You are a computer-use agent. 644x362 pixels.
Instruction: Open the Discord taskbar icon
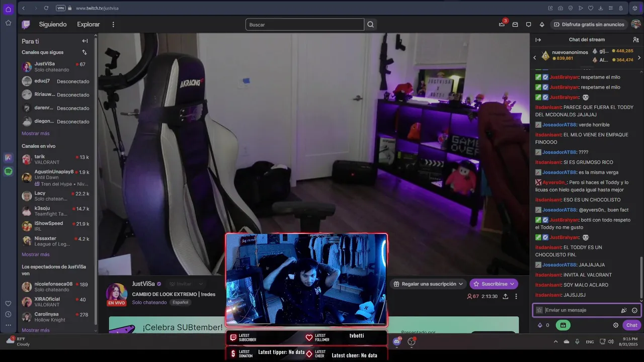click(x=397, y=341)
